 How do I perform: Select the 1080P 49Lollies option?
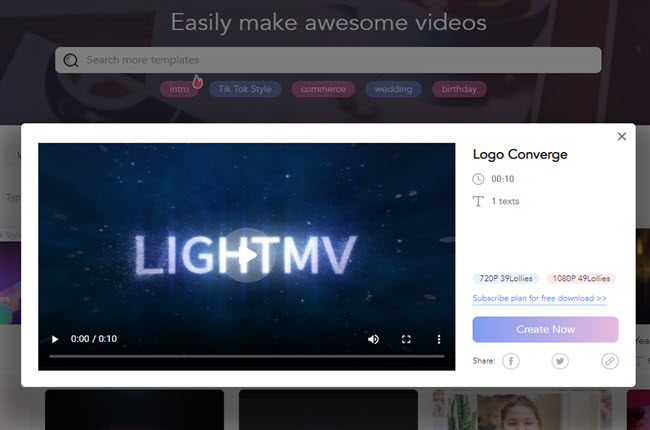pos(581,279)
